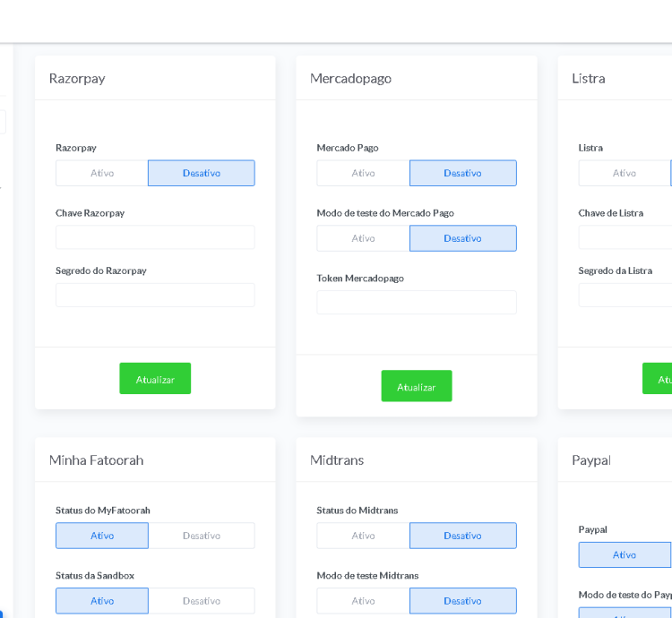The width and height of the screenshot is (672, 618).
Task: Click the Paypal Ativo option
Action: (x=625, y=554)
